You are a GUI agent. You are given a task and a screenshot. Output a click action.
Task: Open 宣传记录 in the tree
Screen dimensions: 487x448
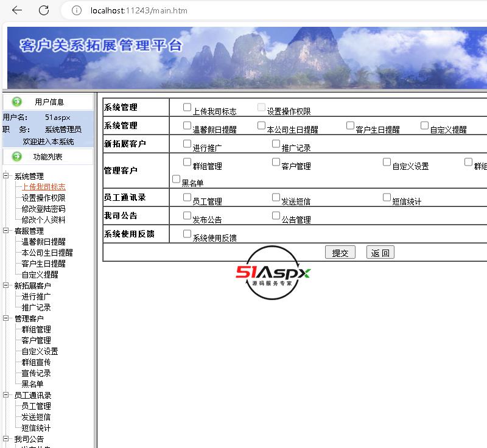click(x=37, y=373)
